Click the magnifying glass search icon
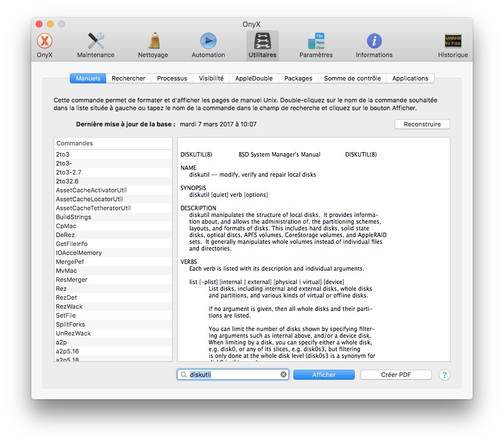Screen dimensions: 504x444 [183, 375]
